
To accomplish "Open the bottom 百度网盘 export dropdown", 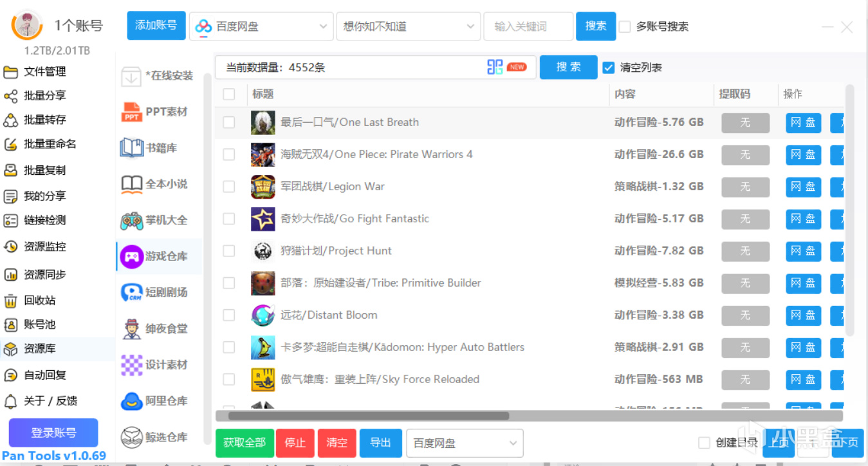I will pyautogui.click(x=465, y=443).
